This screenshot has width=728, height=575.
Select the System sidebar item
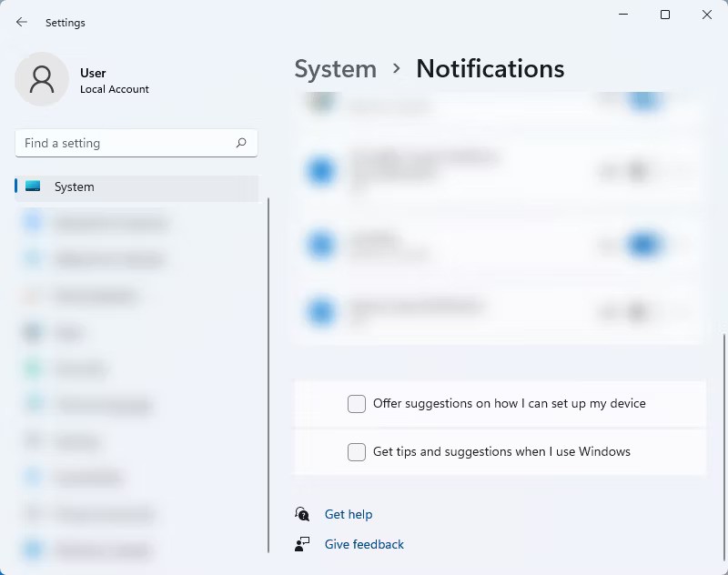pos(136,187)
